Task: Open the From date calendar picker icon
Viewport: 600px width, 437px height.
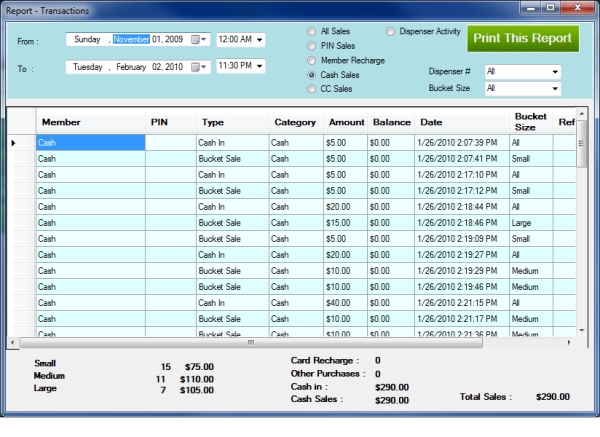Action: (197, 39)
